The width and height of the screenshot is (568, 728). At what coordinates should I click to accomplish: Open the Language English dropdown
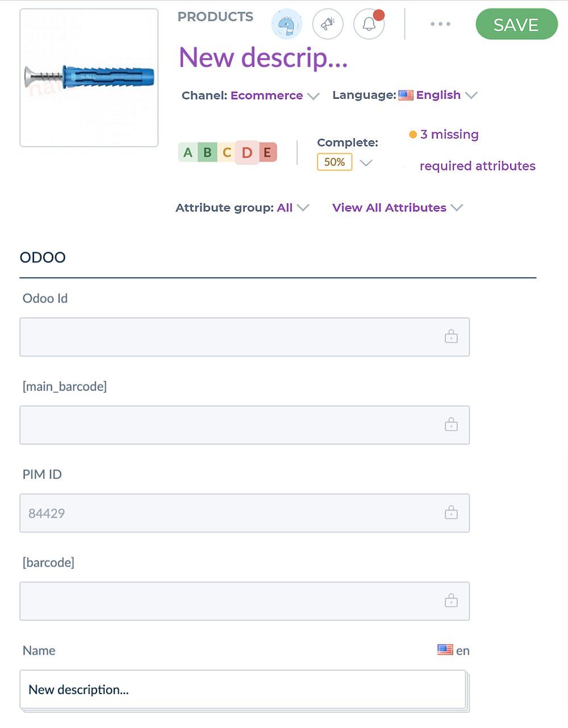[471, 95]
